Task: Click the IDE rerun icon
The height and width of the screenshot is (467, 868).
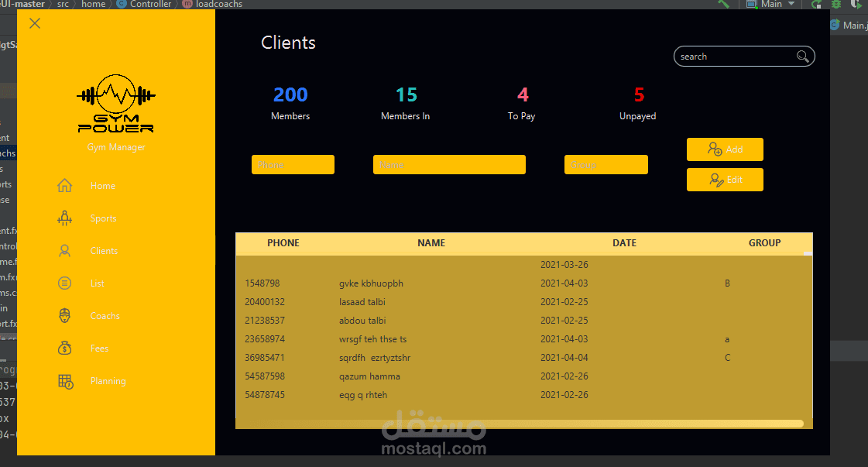Action: (817, 4)
